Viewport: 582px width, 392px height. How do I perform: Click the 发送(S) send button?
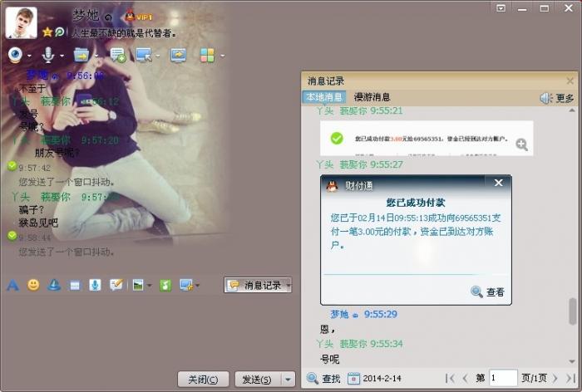tap(257, 380)
